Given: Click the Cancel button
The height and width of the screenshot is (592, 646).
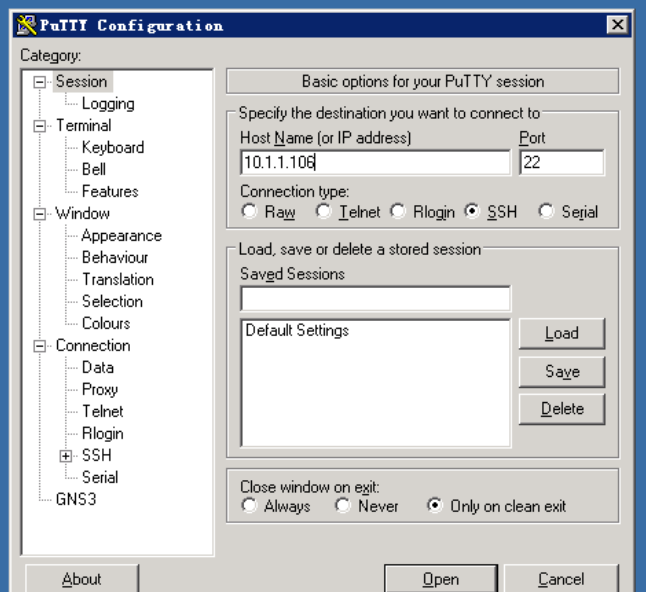Looking at the screenshot, I should coord(561,579).
